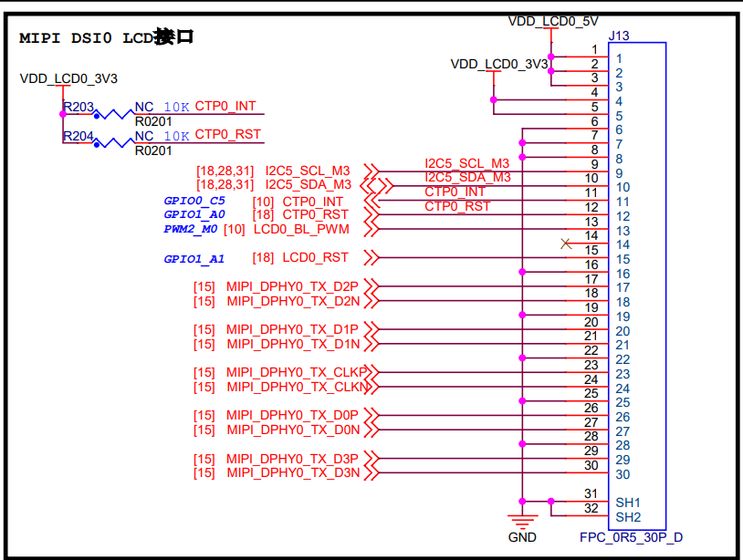Click the LCD0_BL_PWM off-page port arrow
Image resolution: width=743 pixels, height=560 pixels.
372,229
